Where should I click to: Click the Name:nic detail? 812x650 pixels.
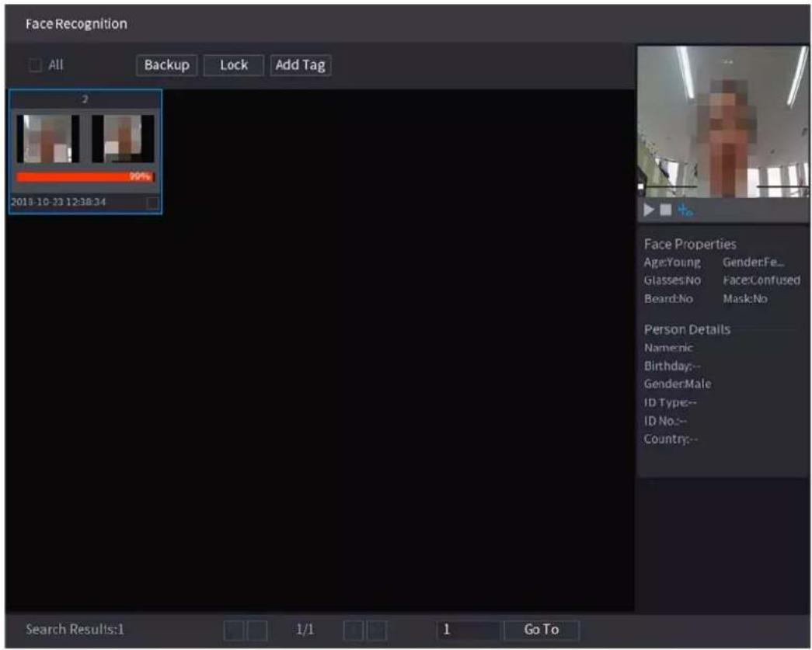tap(668, 348)
